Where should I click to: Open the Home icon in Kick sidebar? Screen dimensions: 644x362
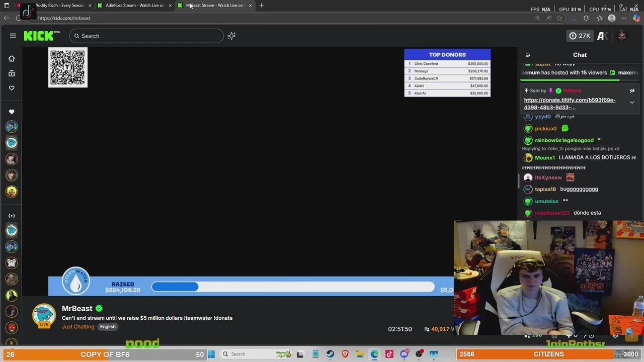coord(12,59)
